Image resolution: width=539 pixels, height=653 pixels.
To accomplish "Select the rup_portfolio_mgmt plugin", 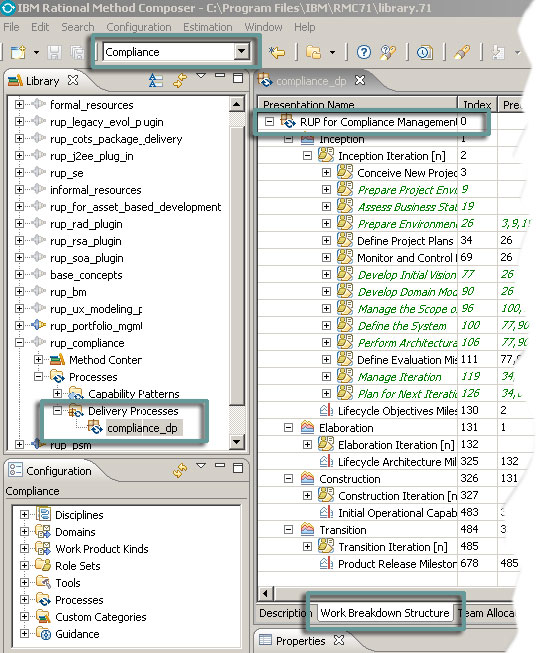I will [x=96, y=326].
